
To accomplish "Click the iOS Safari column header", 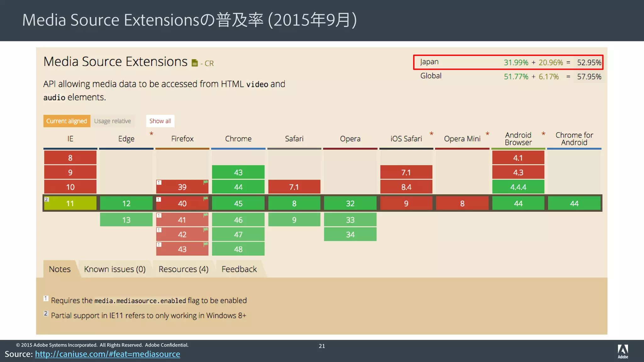I will pos(406,139).
